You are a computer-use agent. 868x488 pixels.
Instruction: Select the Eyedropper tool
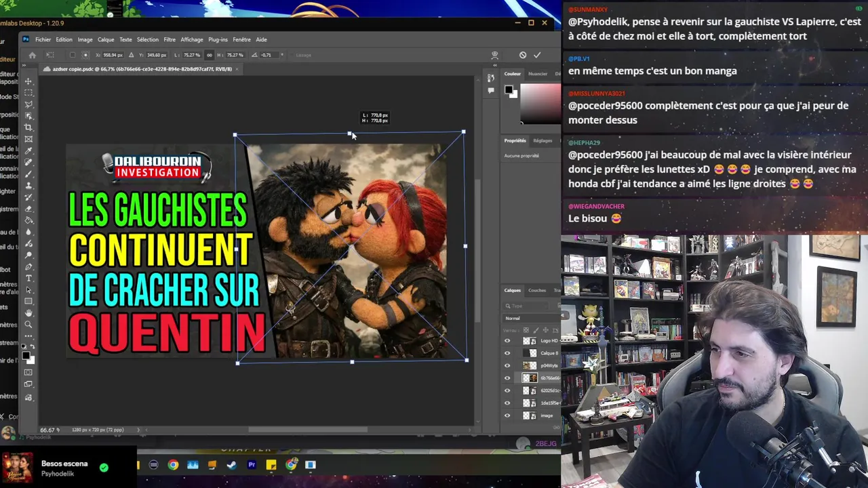28,150
